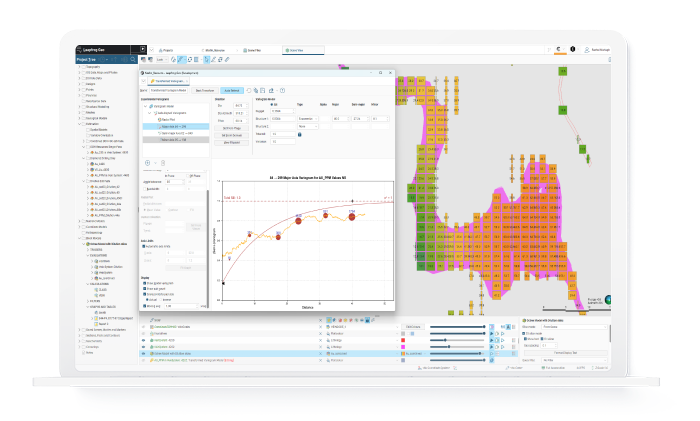Screen dimensions: 700x421
Task: Click the Edit Colours button in scene list
Action: pyautogui.click(x=413, y=327)
